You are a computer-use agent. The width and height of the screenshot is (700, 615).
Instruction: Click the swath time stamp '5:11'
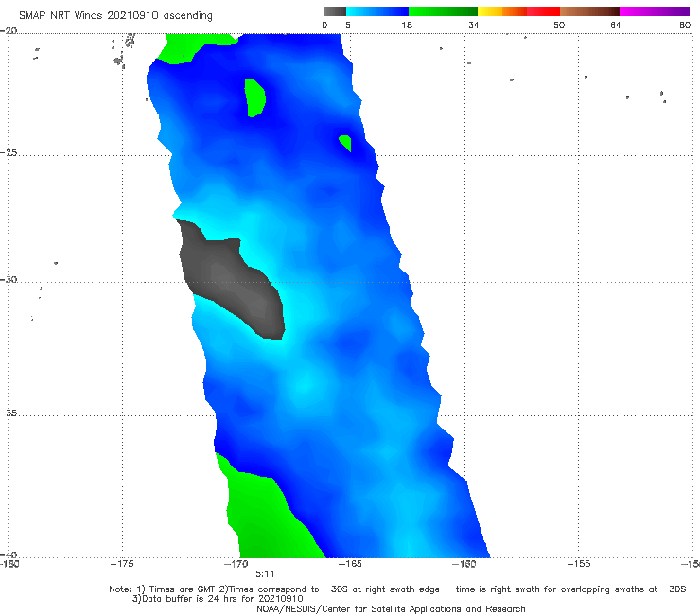[265, 574]
